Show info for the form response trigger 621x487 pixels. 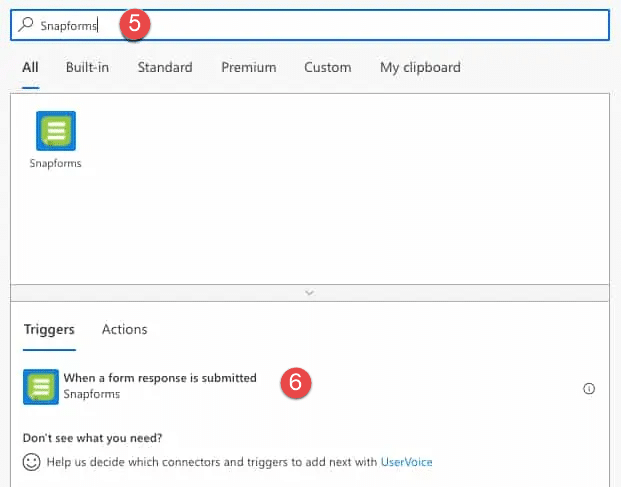(x=589, y=389)
